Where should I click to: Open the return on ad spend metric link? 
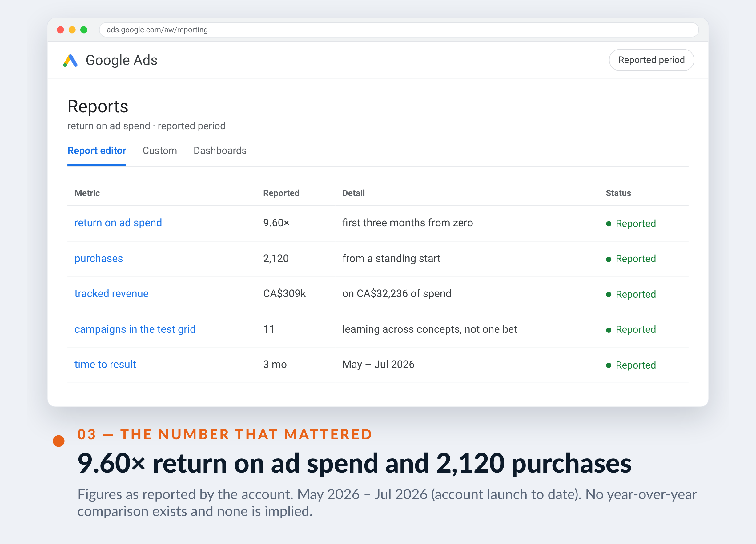tap(118, 223)
